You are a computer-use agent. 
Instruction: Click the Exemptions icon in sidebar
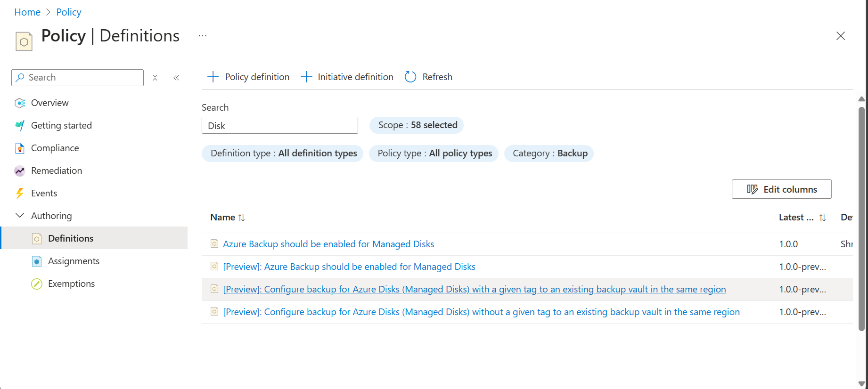coord(37,284)
